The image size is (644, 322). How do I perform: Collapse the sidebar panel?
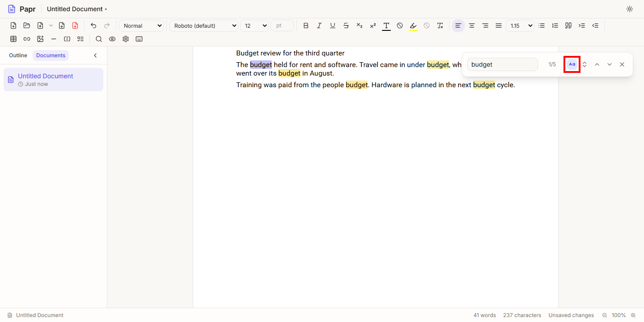(x=95, y=55)
